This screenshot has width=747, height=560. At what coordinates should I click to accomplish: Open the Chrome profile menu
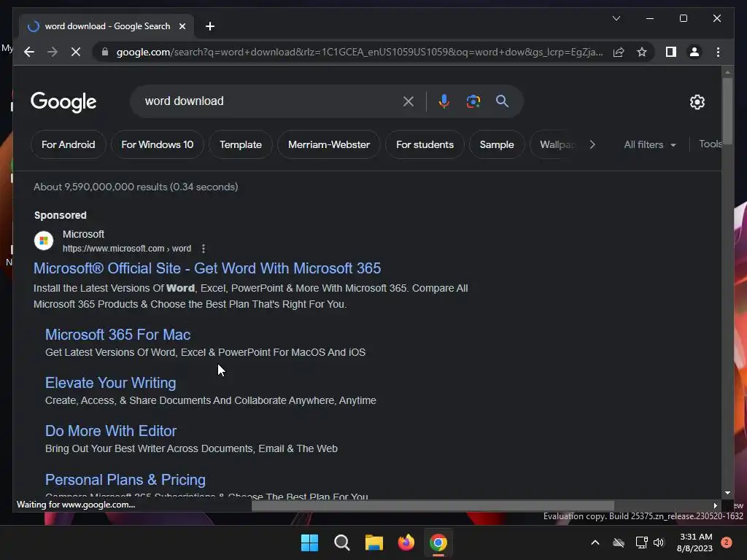[x=694, y=52]
